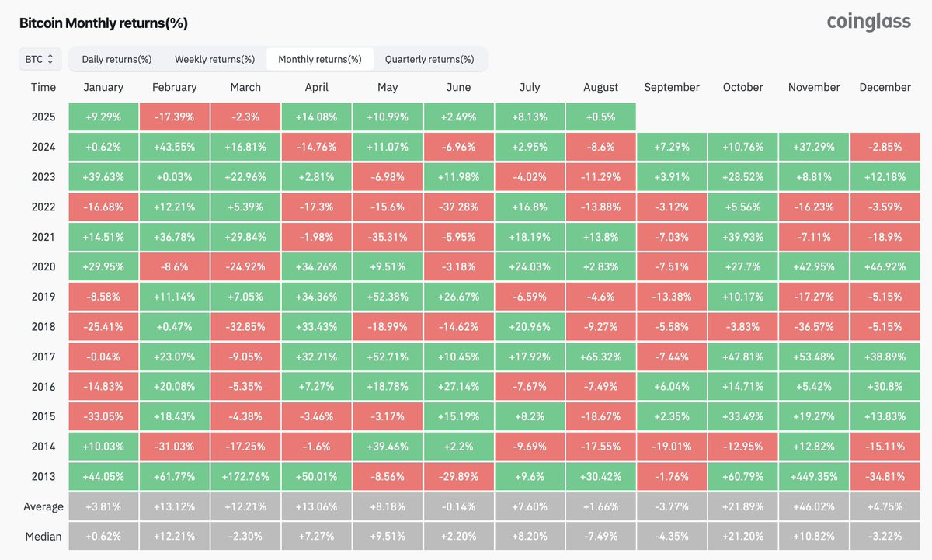Open the BTC coin selector dropdown
Image resolution: width=932 pixels, height=560 pixels.
[x=40, y=59]
